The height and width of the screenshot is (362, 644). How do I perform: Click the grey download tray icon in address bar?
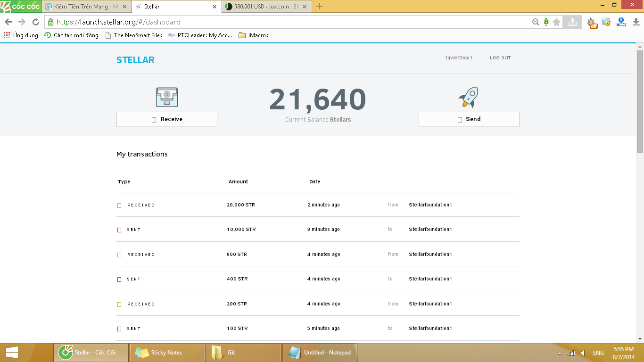572,22
